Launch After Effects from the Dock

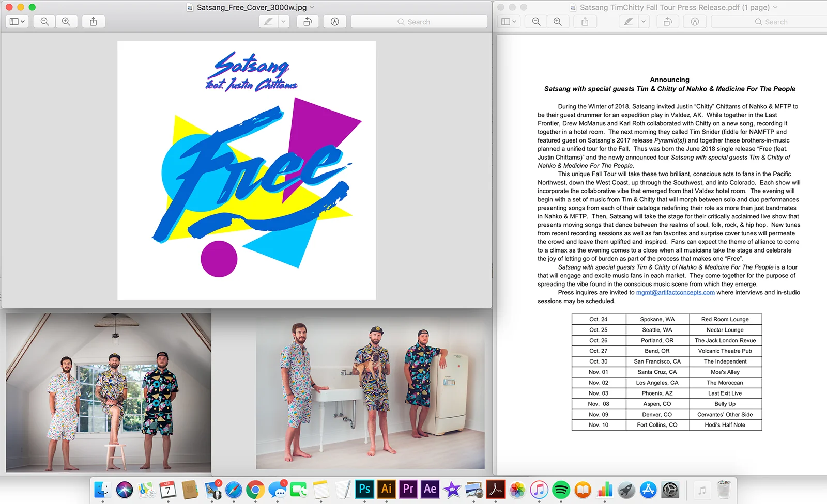click(430, 489)
